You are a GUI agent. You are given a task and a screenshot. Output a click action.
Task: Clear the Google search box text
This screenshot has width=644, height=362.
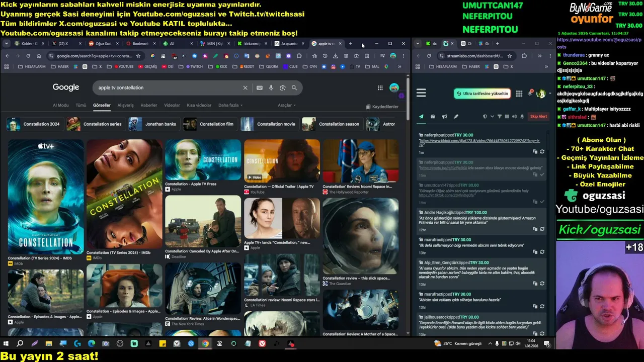[x=245, y=87]
